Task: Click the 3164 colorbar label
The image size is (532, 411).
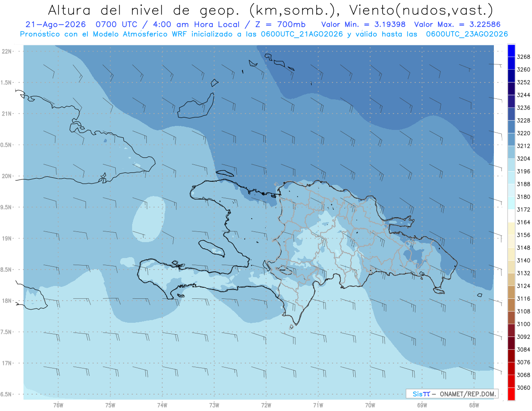Action: tap(524, 222)
